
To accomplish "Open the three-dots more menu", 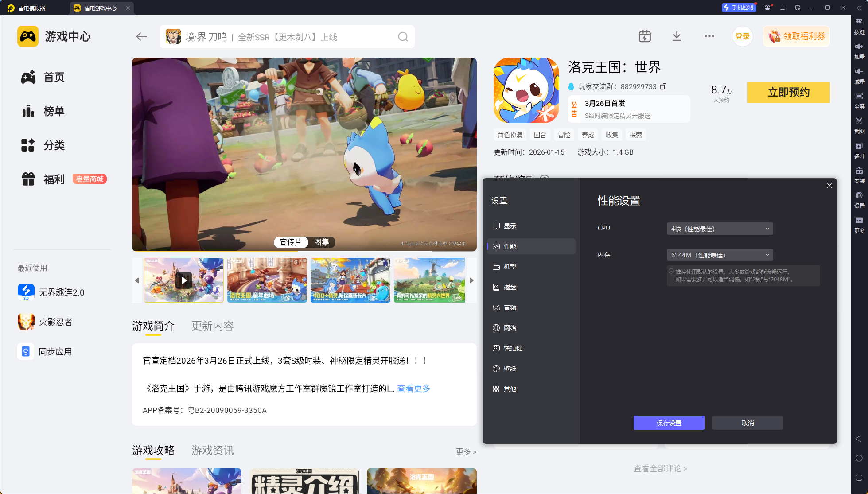I will [x=709, y=36].
